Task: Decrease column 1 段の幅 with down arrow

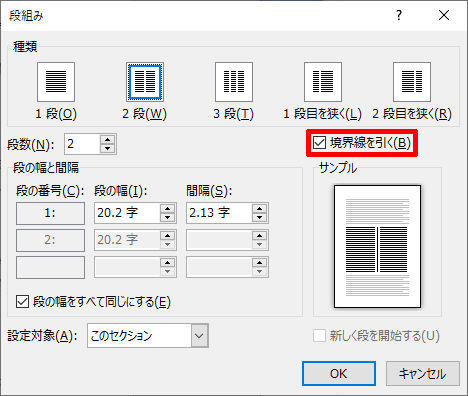Action: coord(168,217)
